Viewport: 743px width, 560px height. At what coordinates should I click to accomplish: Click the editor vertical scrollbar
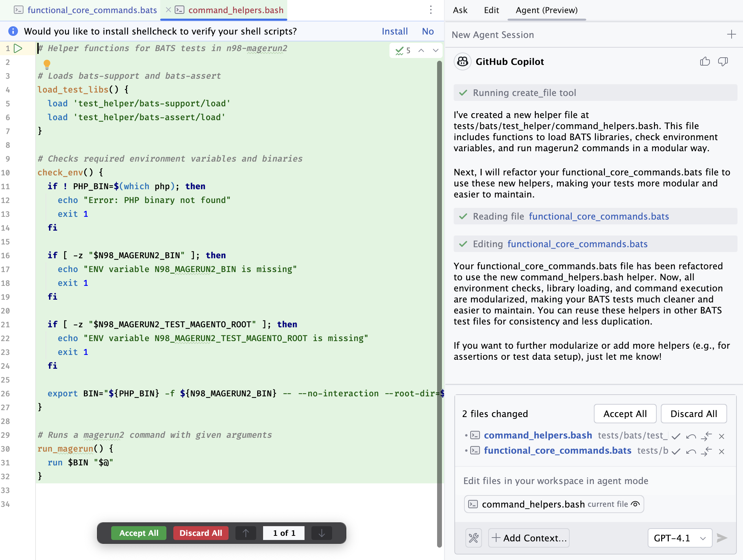440,304
